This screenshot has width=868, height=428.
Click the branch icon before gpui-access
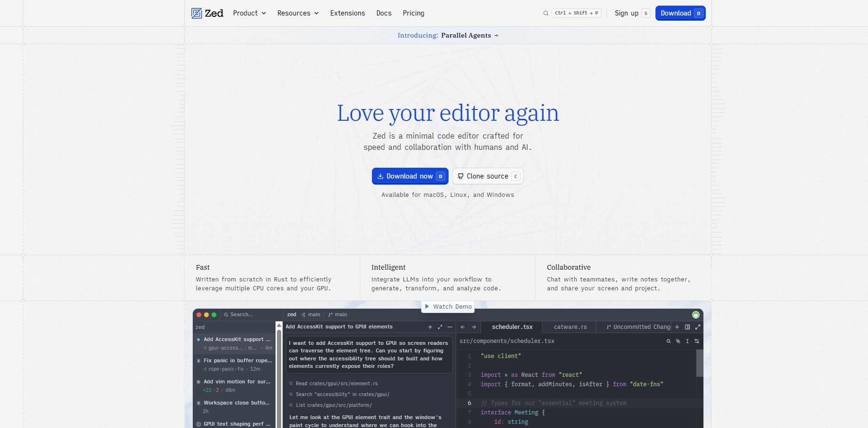[205, 348]
